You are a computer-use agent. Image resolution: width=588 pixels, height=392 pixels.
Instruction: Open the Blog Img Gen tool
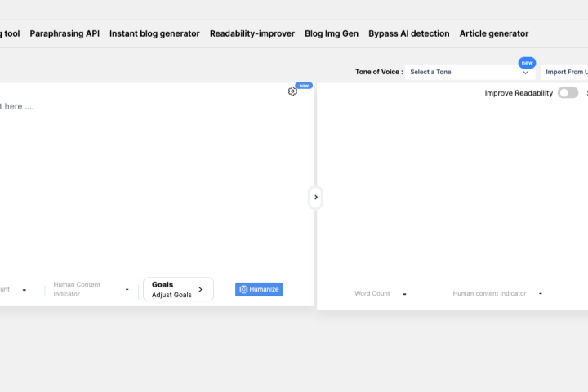(331, 33)
